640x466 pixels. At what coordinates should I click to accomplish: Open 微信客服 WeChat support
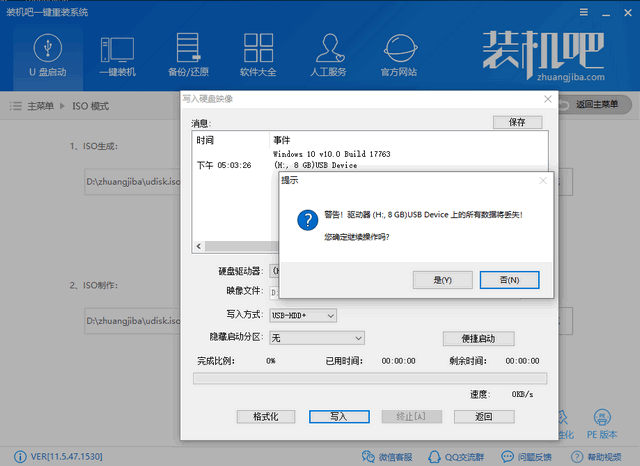point(388,456)
